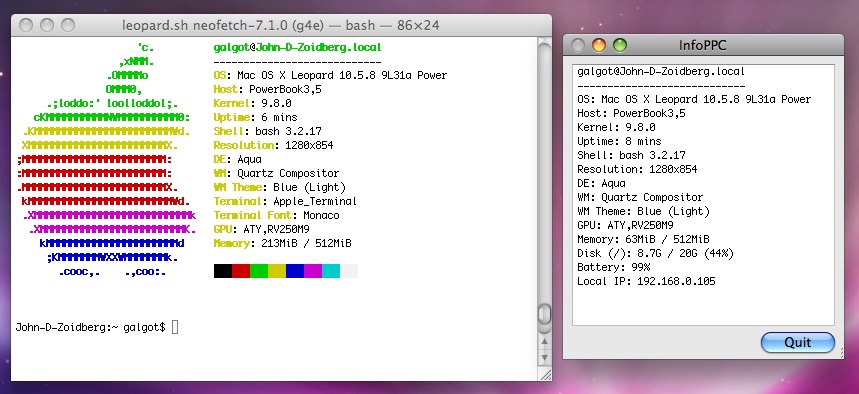Click the blue color block in neofetch
Image resolution: width=859 pixels, height=394 pixels.
pyautogui.click(x=295, y=271)
